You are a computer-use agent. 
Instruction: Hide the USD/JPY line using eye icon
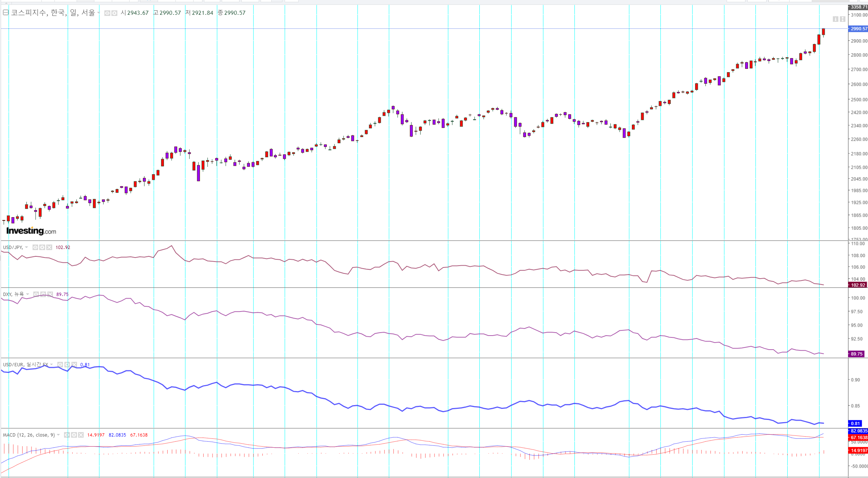point(35,248)
